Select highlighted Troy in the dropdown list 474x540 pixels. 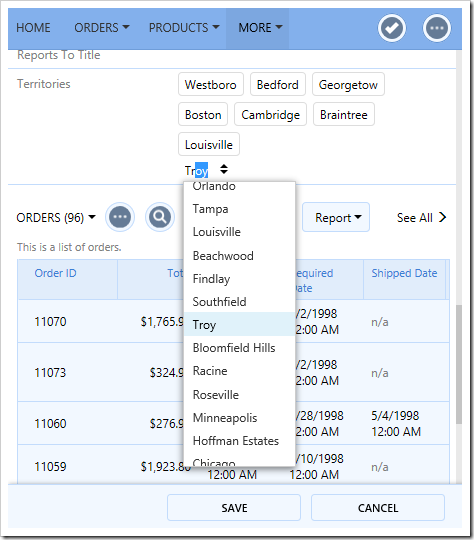pos(239,324)
